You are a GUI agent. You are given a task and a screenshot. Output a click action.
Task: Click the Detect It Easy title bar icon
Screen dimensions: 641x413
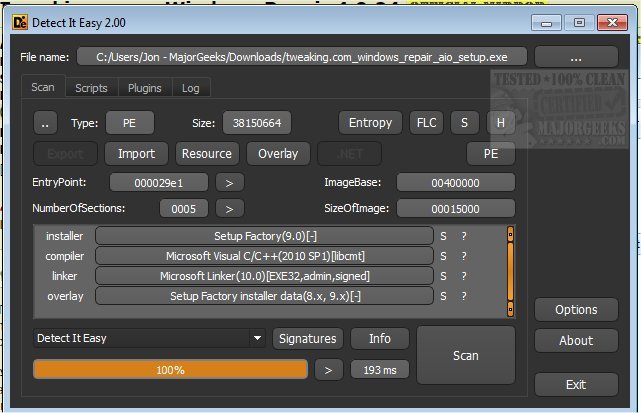(x=20, y=22)
